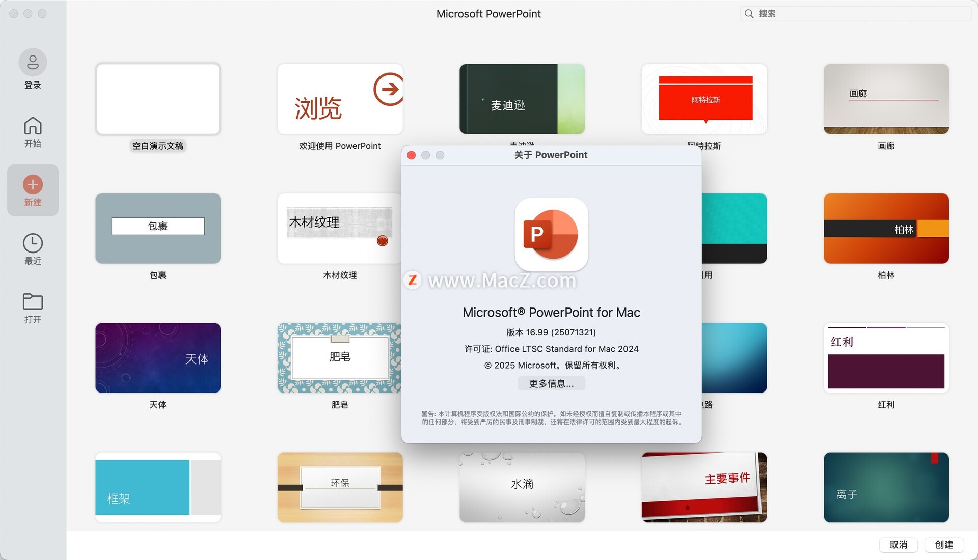
Task: Select the 欢迎使用 PowerPoint tour template
Action: point(340,99)
